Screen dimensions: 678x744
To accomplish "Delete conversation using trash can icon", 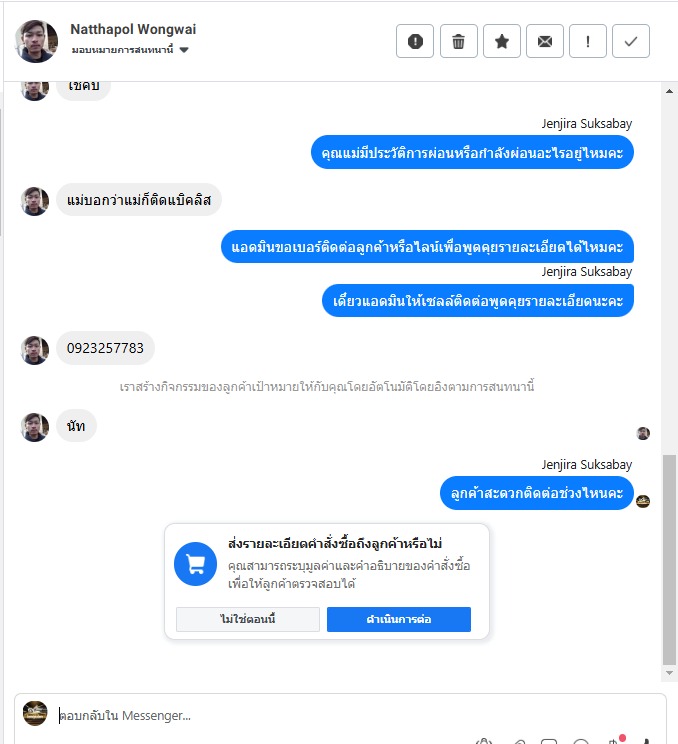I will point(458,41).
